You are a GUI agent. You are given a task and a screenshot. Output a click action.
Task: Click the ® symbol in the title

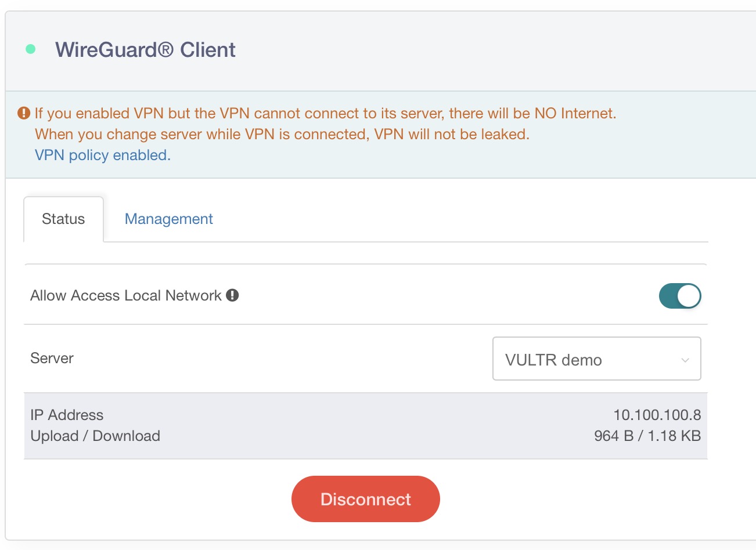pos(165,49)
